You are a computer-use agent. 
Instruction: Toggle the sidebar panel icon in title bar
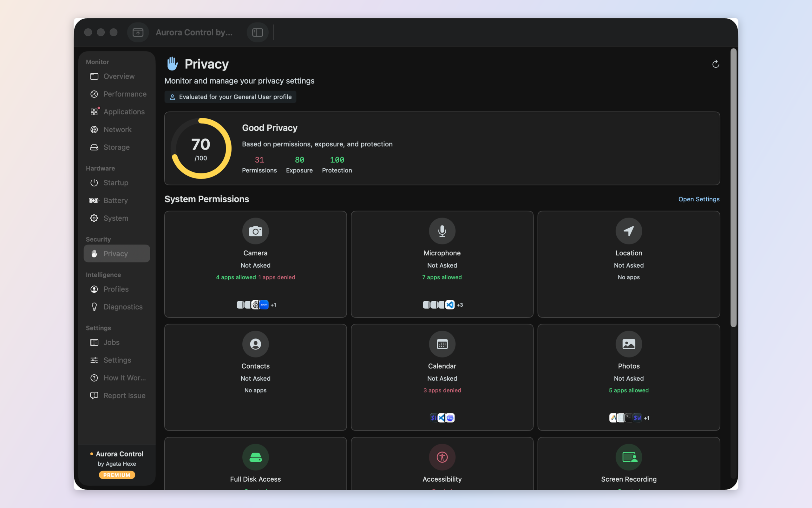[257, 32]
